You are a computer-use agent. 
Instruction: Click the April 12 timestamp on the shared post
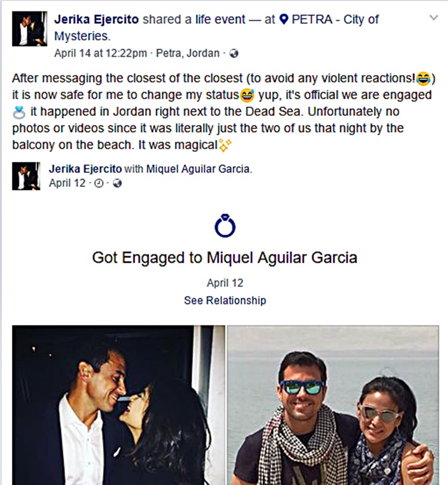click(67, 183)
